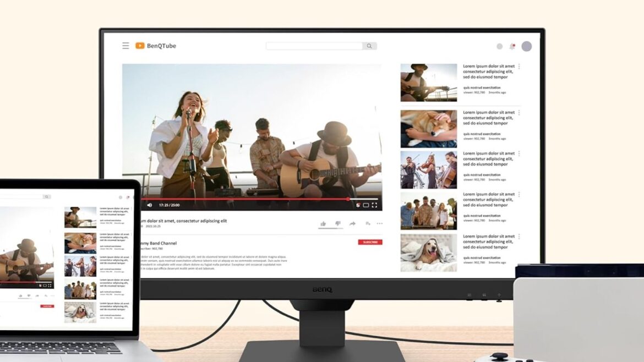Open notifications bell on the monitor
The width and height of the screenshot is (644, 362).
512,46
